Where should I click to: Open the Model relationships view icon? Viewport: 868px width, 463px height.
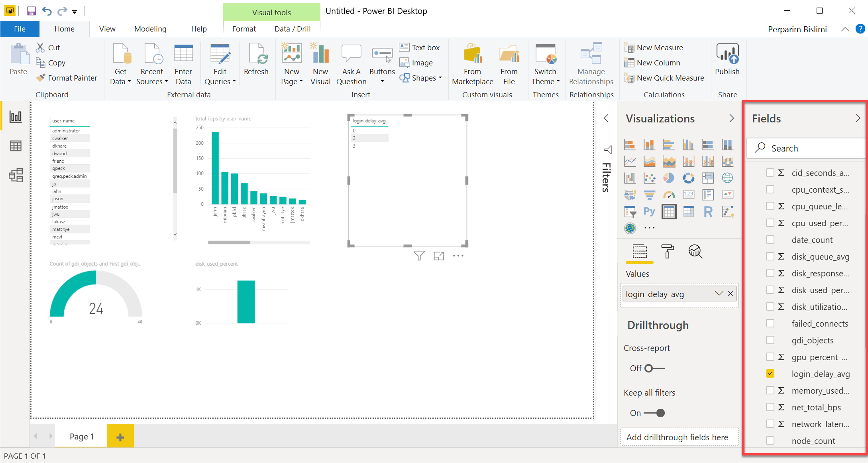(16, 175)
